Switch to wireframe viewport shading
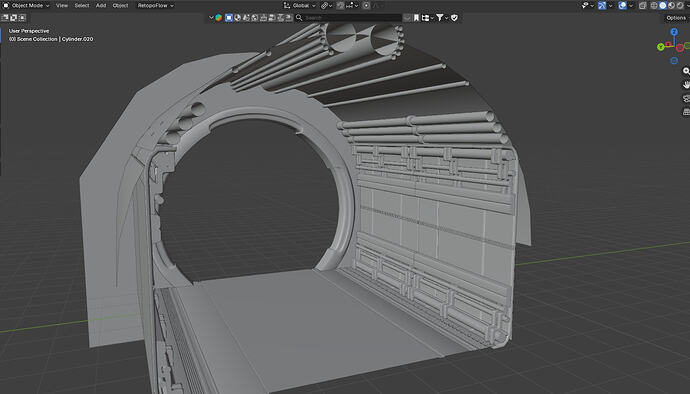Screen dimensions: 690x394 pos(654,6)
